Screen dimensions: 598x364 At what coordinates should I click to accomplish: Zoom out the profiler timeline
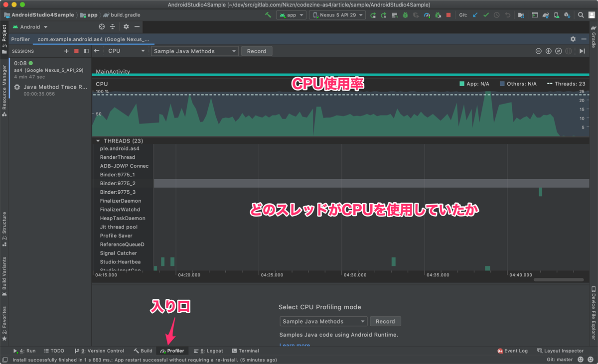pyautogui.click(x=539, y=51)
